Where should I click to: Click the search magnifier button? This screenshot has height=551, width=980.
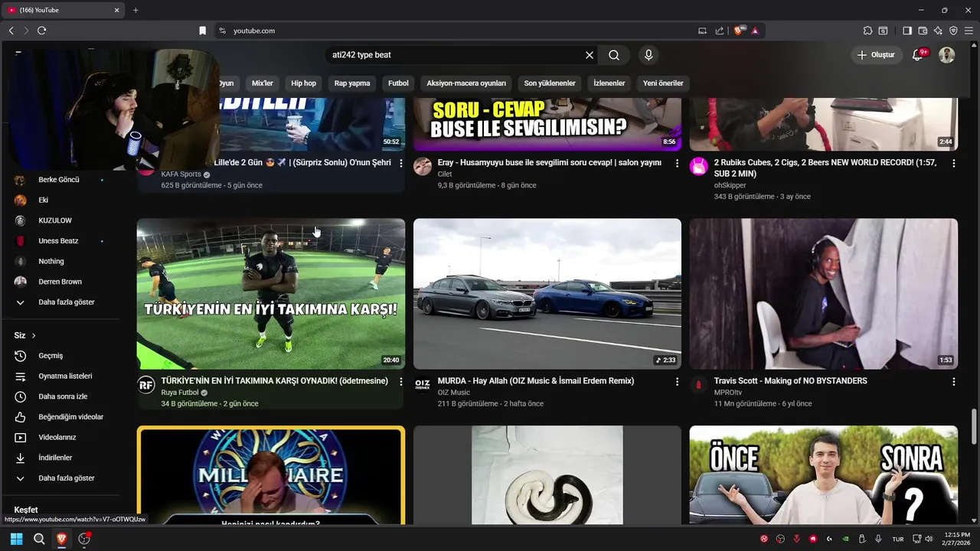[614, 55]
